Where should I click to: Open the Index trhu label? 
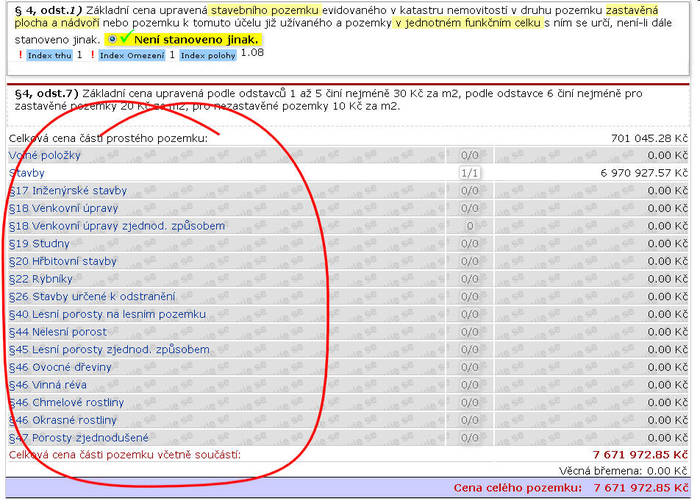tap(50, 55)
